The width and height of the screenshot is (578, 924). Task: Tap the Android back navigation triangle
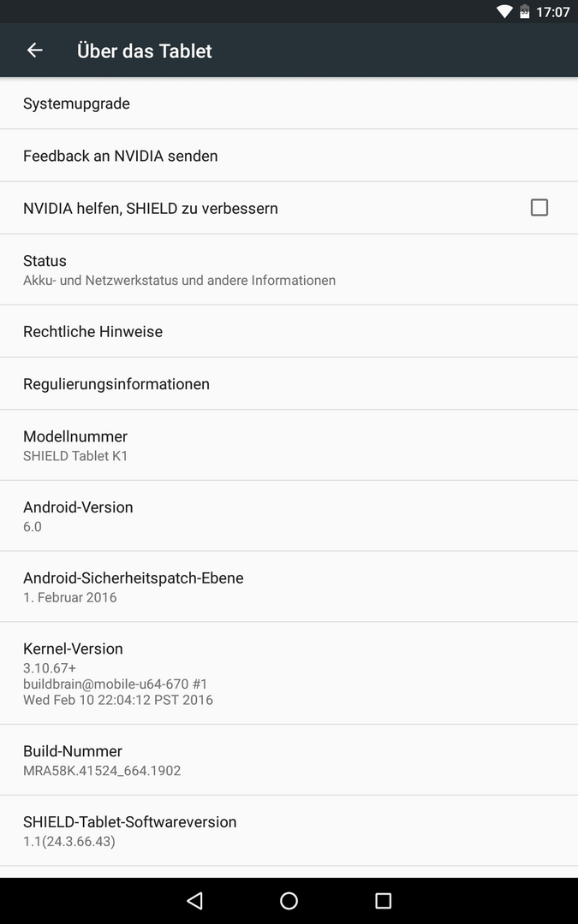click(x=194, y=900)
